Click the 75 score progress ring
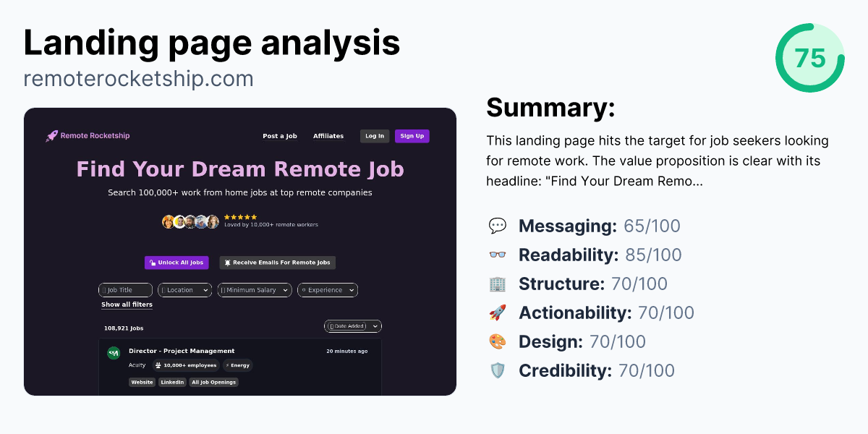Viewport: 868px width, 434px height. click(x=810, y=58)
